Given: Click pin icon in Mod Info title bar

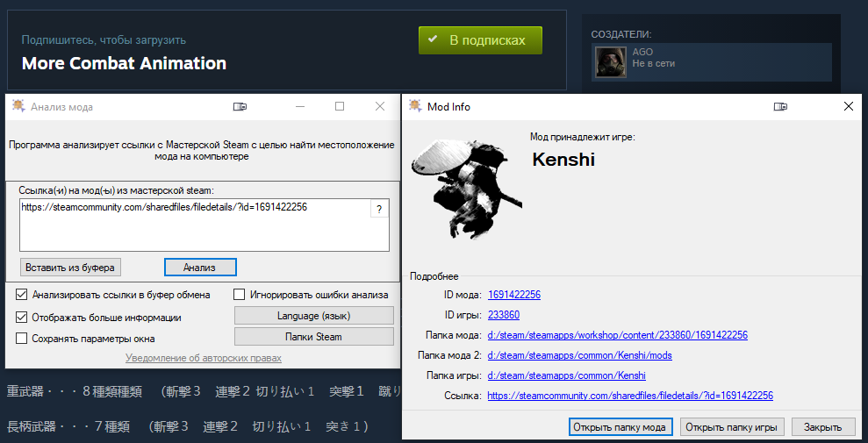Looking at the screenshot, I should [x=781, y=107].
